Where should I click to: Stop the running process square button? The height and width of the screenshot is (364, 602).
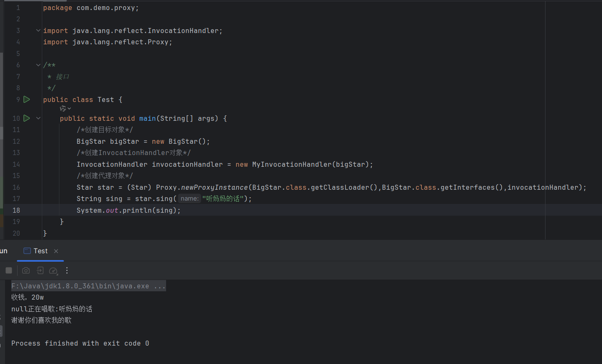tap(9, 270)
